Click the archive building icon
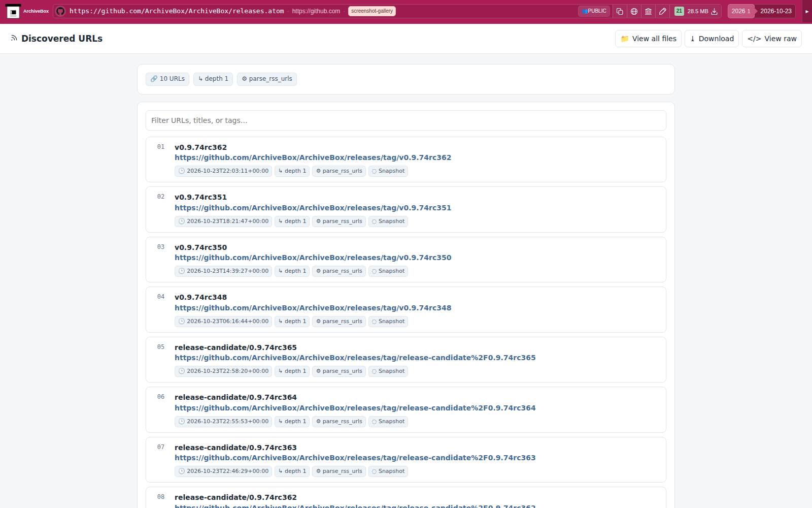This screenshot has width=812, height=508. pyautogui.click(x=648, y=11)
